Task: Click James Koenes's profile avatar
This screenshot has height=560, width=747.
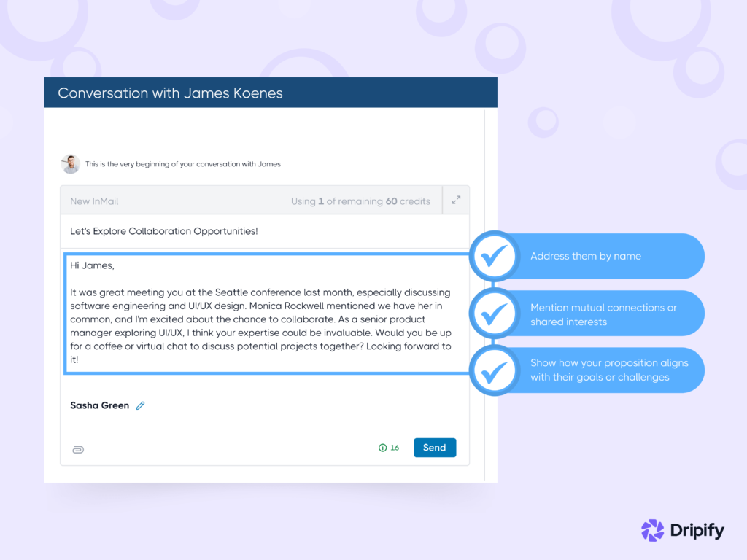Action: [70, 163]
